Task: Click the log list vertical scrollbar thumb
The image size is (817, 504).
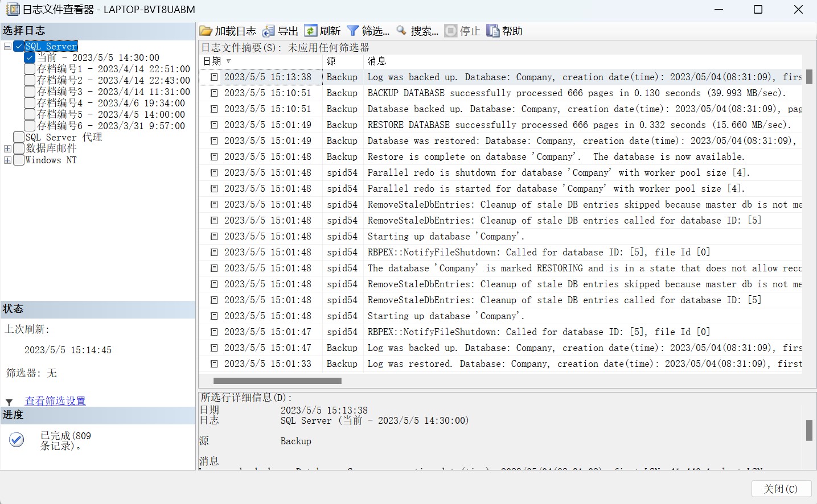Action: 809,77
